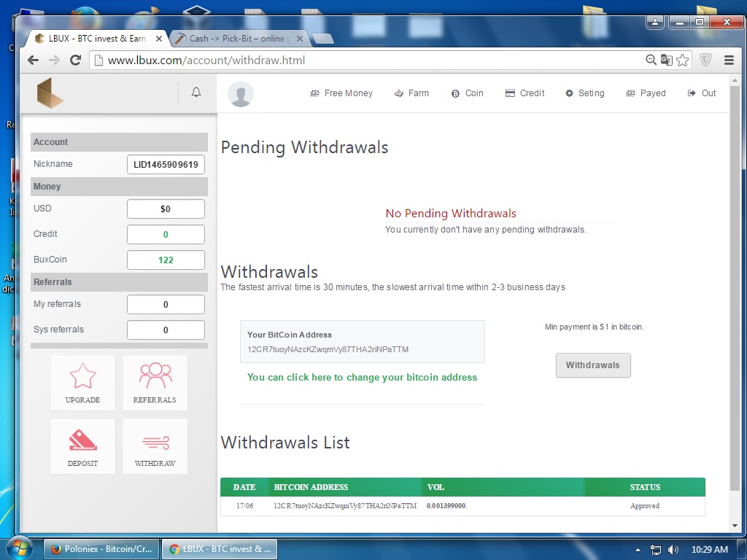Switch to LBUX Chrome taskbar item
The image size is (747, 560).
pyautogui.click(x=219, y=549)
